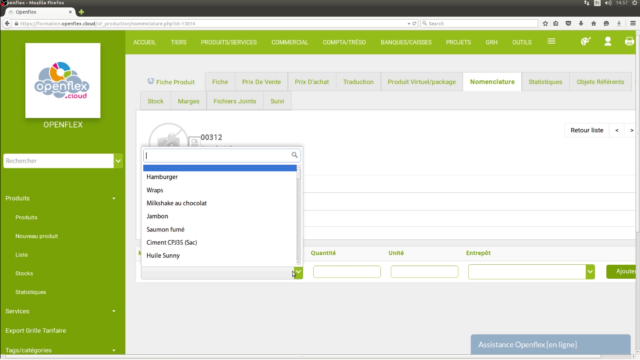Open the COMMERCIAL menu
640x360 pixels.
pyautogui.click(x=290, y=42)
